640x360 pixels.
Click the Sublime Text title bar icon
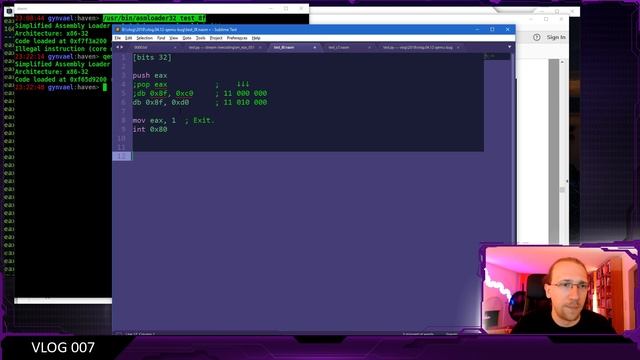click(118, 29)
